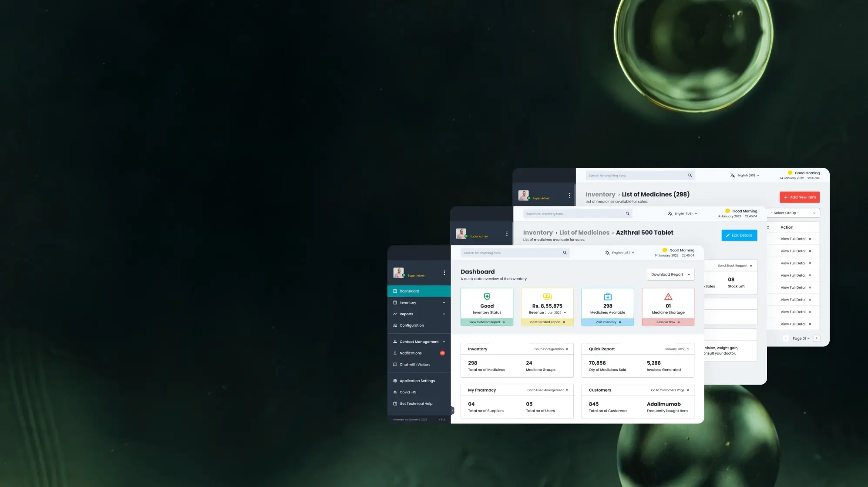Click the Chat with Visitors speech icon
The height and width of the screenshot is (487, 868).
point(395,364)
